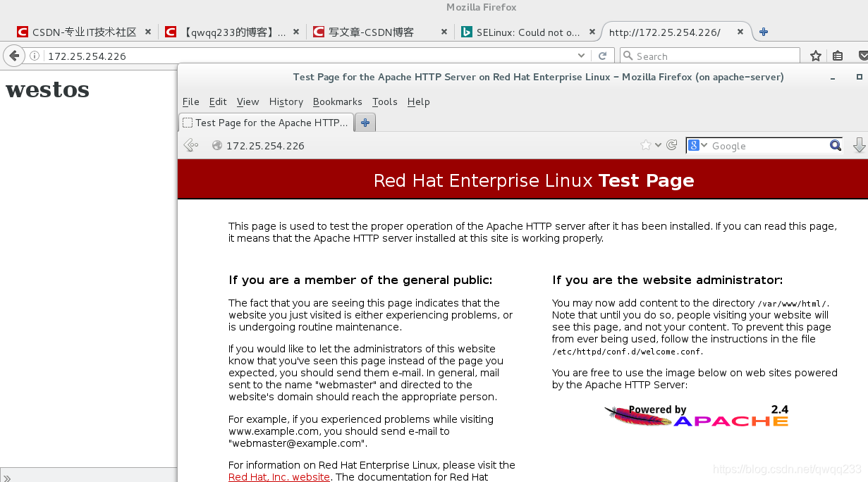The image size is (868, 482).
Task: Go back in apache-server Firefox window
Action: [190, 145]
